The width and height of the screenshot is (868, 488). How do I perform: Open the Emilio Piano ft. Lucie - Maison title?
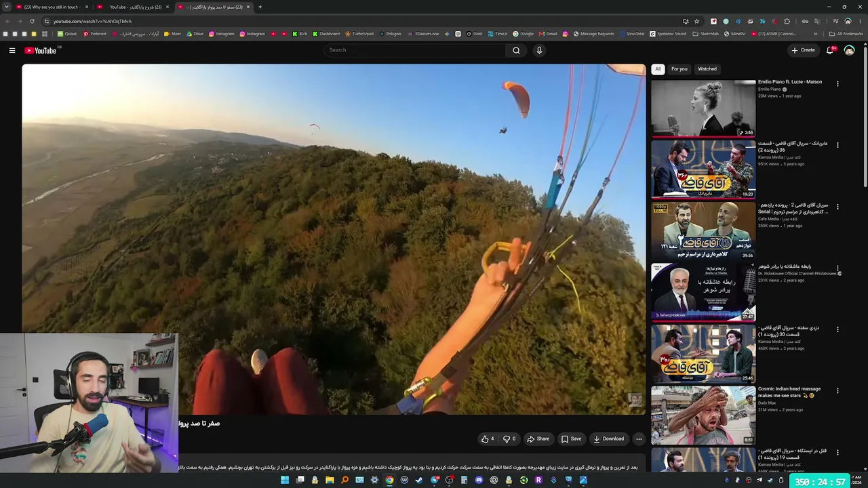pos(790,82)
